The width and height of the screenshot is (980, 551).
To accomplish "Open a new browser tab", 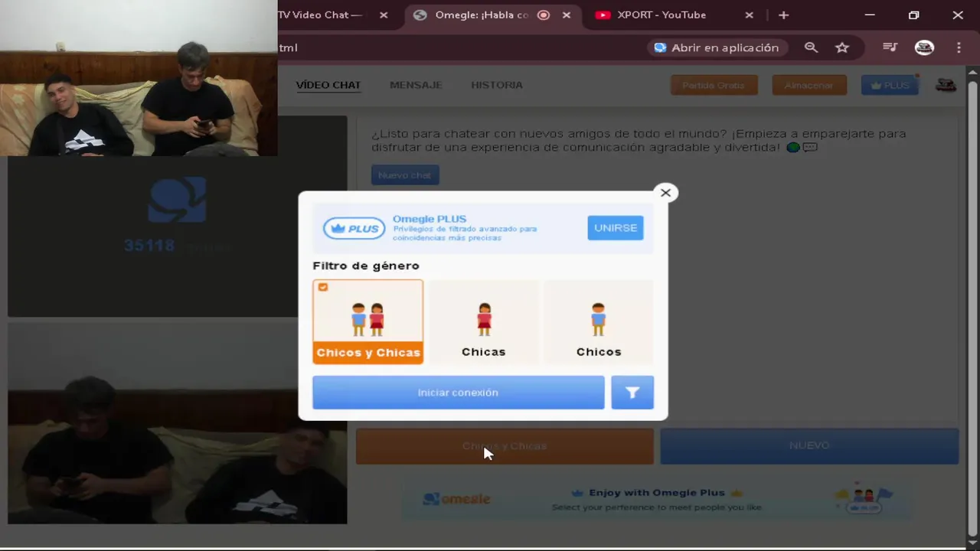I will (783, 15).
